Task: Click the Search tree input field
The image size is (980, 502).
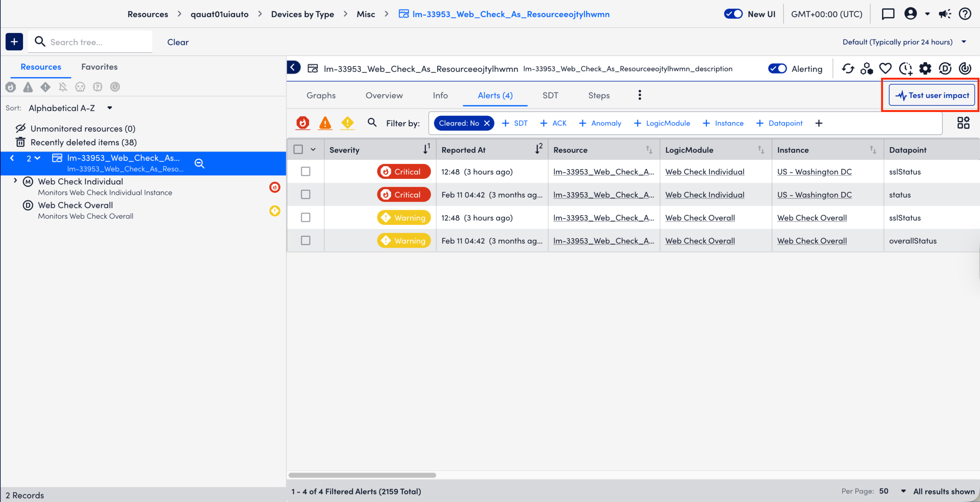Action: pyautogui.click(x=90, y=42)
